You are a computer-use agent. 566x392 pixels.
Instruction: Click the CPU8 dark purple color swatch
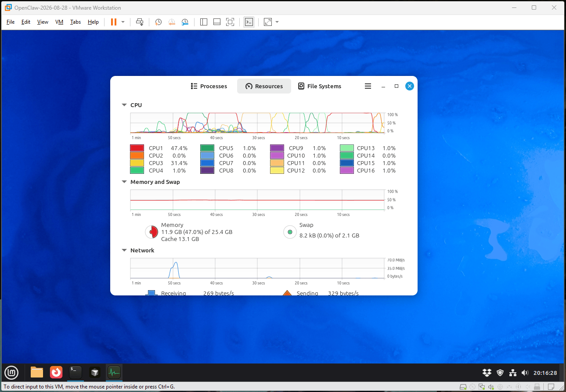coord(207,170)
